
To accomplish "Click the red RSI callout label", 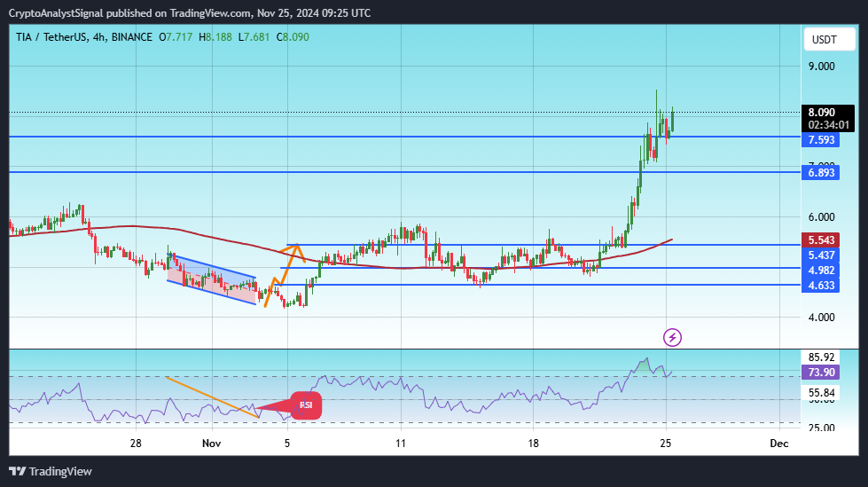I will [306, 405].
